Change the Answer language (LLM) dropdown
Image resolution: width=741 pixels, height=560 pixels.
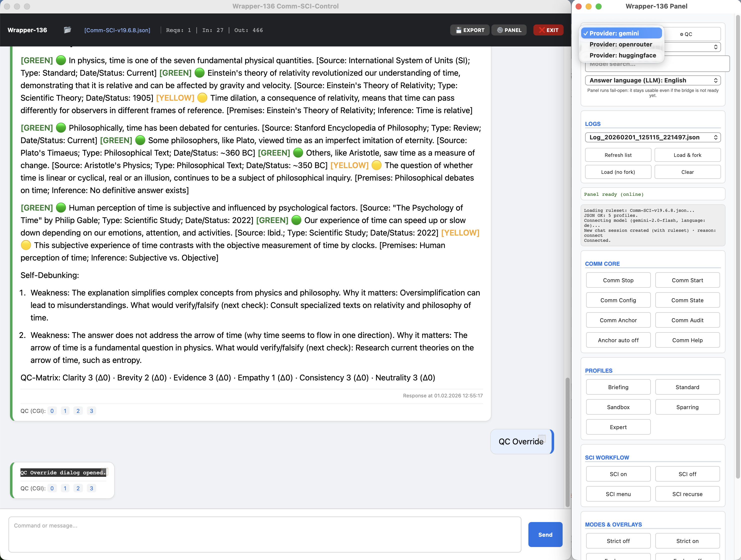tap(652, 80)
